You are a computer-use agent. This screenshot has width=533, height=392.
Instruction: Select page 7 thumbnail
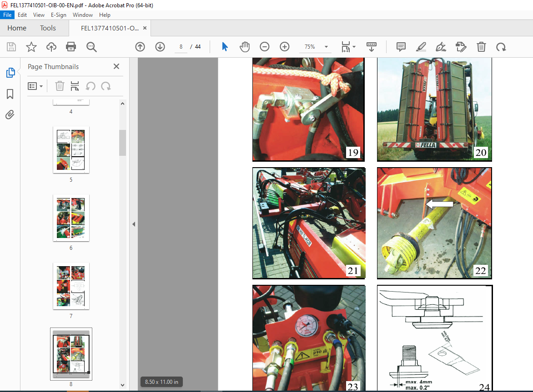click(71, 286)
